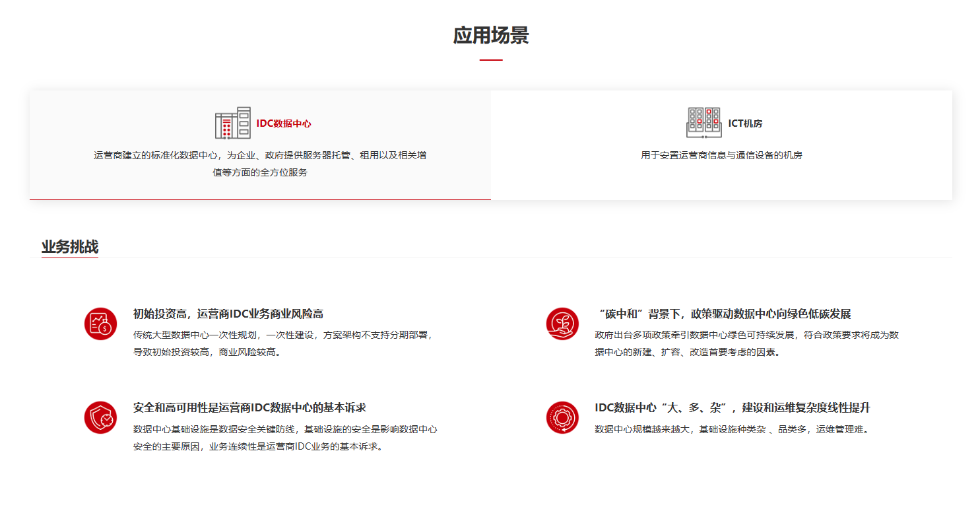
Task: Open the 初始投资高 challenge title
Action: point(228,314)
